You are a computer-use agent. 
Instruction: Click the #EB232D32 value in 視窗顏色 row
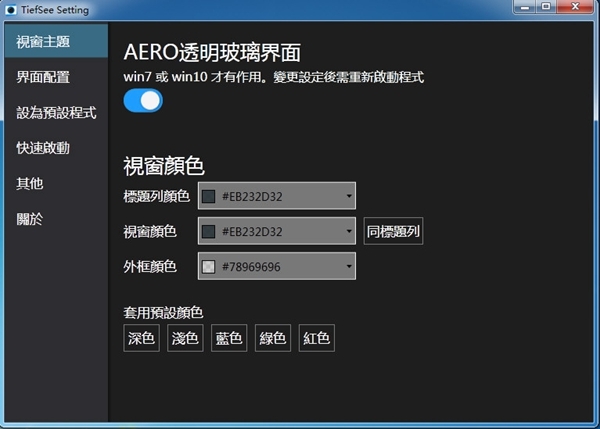(x=252, y=232)
